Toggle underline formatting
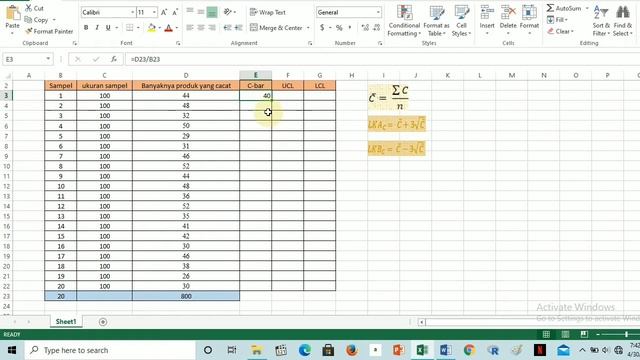This screenshot has height=360, width=640. (108, 28)
